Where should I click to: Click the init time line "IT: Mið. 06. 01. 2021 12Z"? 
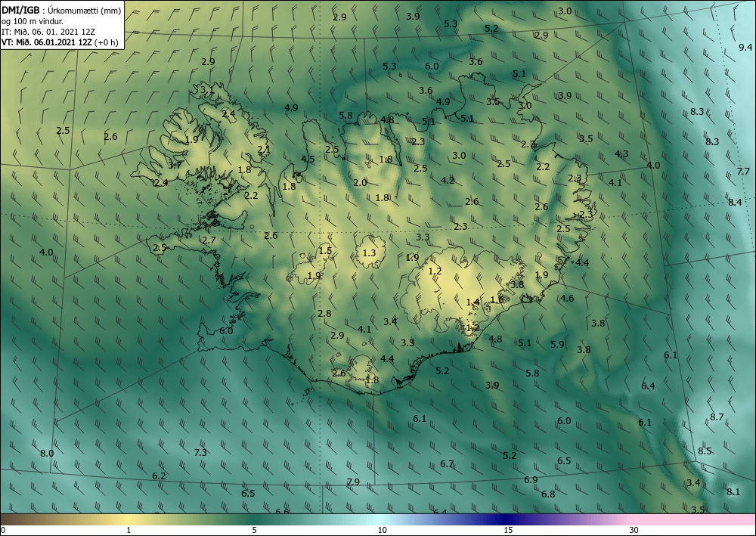click(x=48, y=31)
